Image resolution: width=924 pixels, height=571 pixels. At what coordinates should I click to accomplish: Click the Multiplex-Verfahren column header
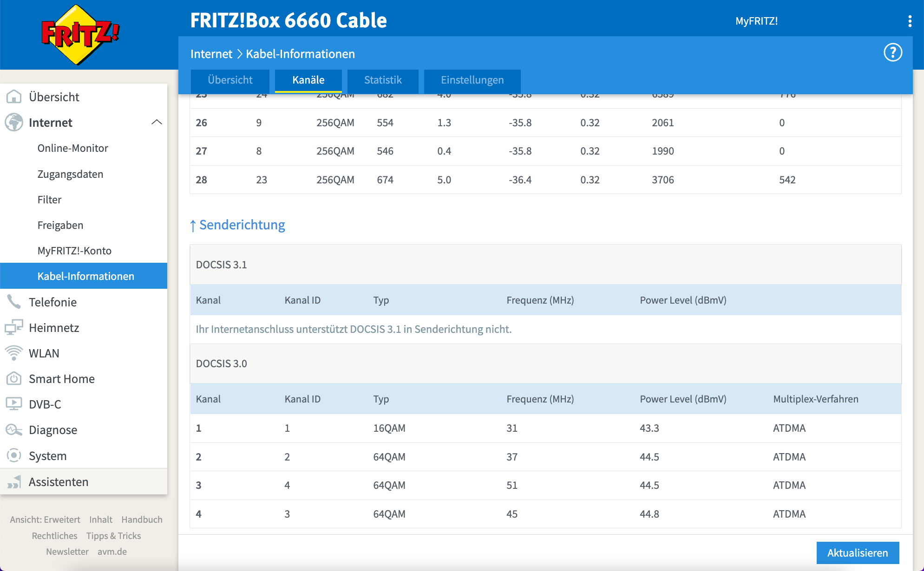[x=816, y=399]
